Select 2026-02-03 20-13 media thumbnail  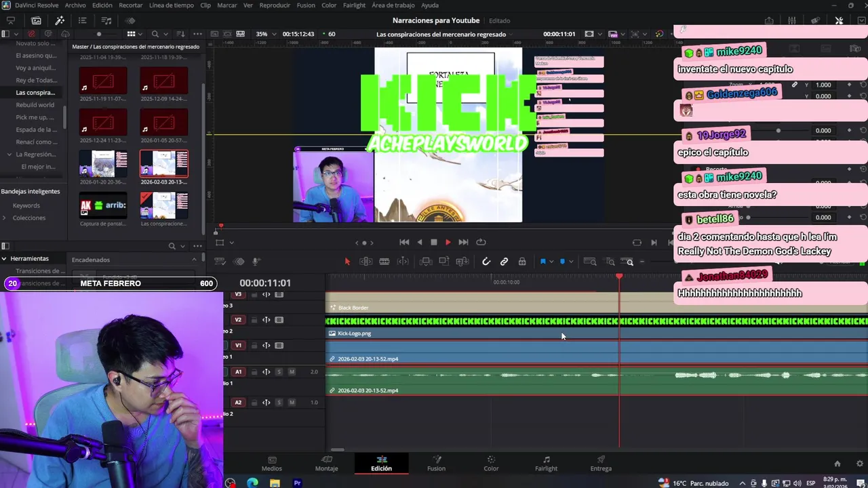164,163
